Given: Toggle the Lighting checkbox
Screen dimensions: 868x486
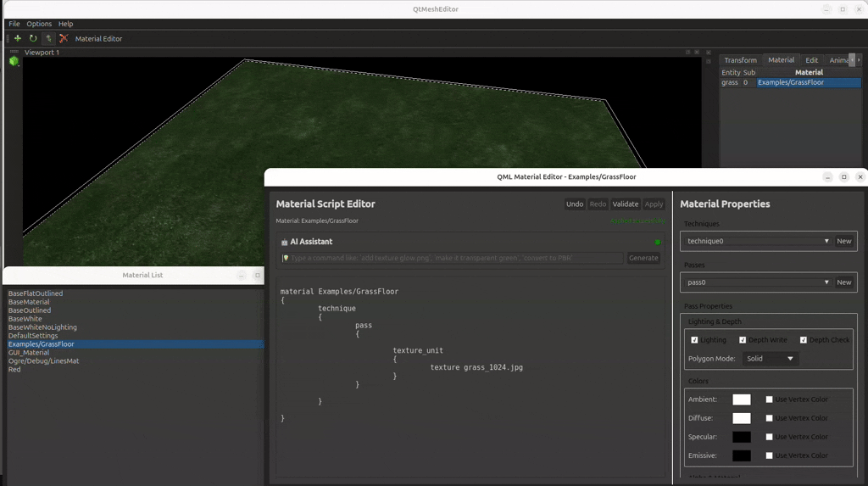Looking at the screenshot, I should 694,340.
